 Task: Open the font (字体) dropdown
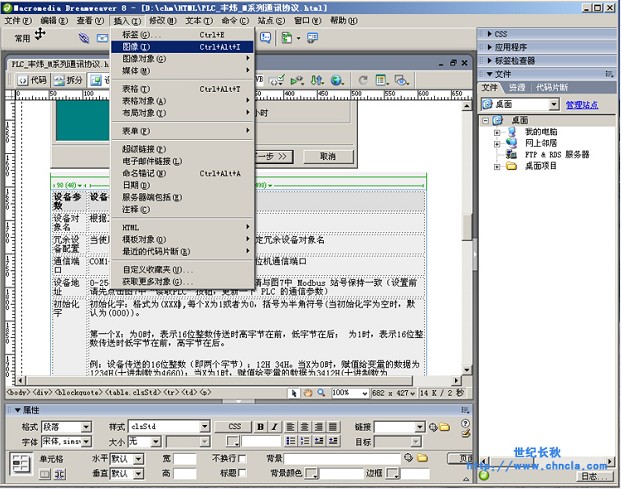(86, 441)
